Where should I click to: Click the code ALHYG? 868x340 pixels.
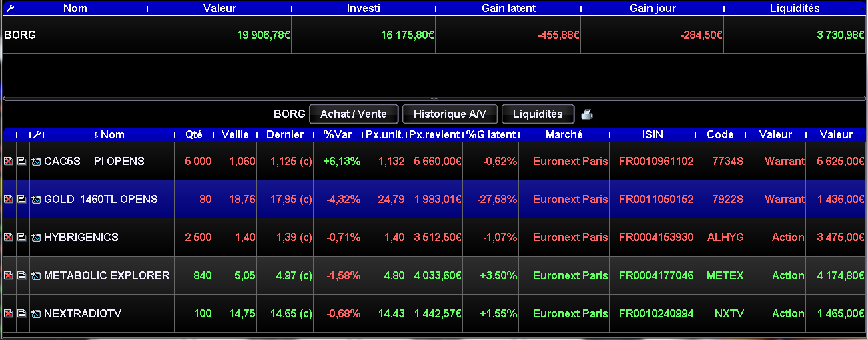tap(725, 237)
